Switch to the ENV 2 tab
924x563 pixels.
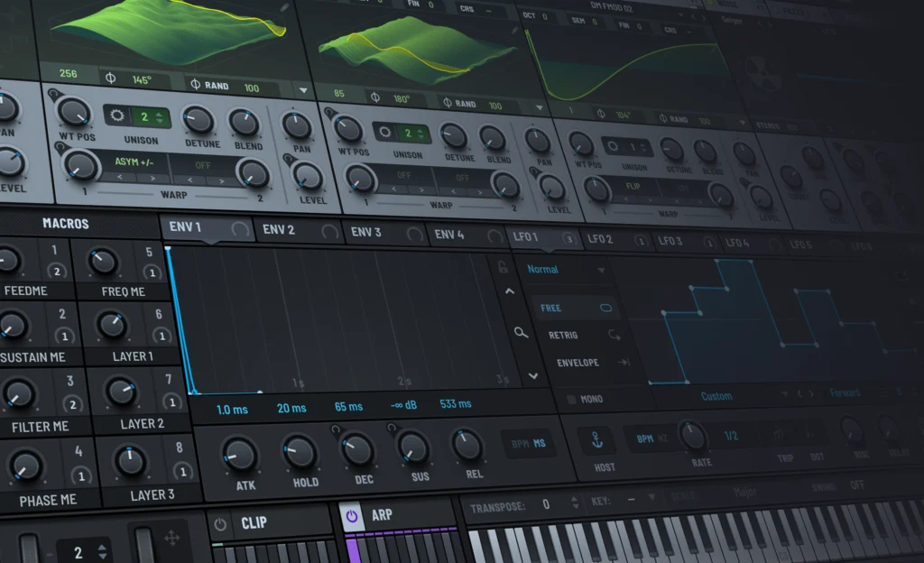click(277, 231)
